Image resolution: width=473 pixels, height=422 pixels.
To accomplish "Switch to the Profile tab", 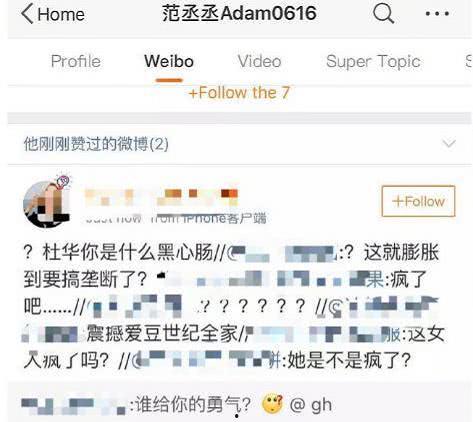I will tap(76, 61).
